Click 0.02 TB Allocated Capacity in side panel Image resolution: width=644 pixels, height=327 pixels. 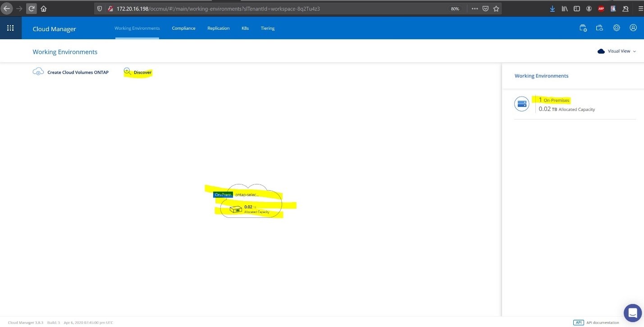pyautogui.click(x=567, y=109)
